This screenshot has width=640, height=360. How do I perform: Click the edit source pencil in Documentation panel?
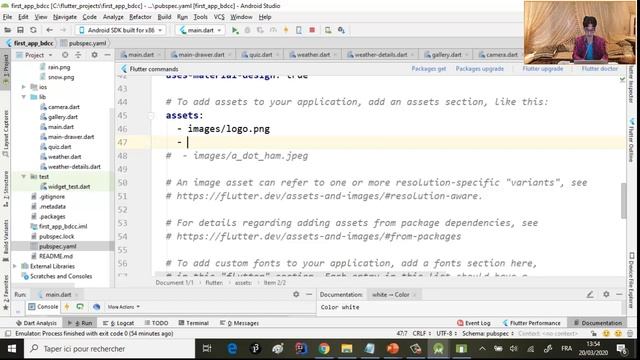point(590,294)
